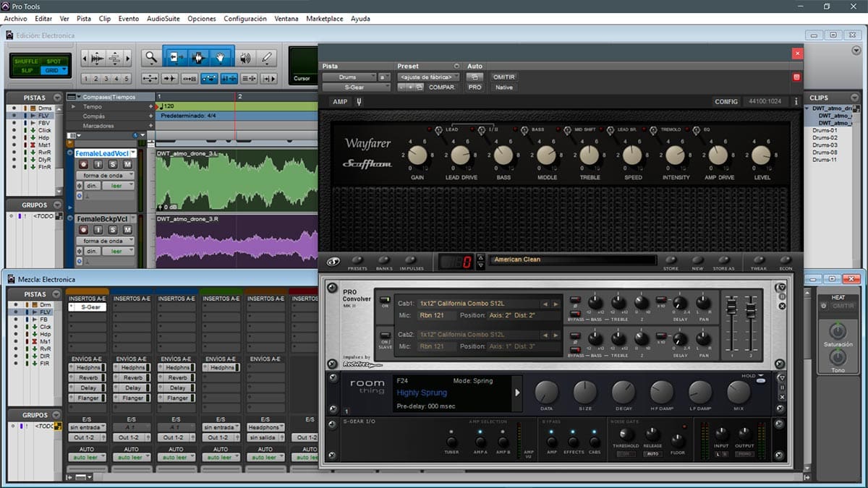Click the S-Gear info 'i' icon

point(796,102)
